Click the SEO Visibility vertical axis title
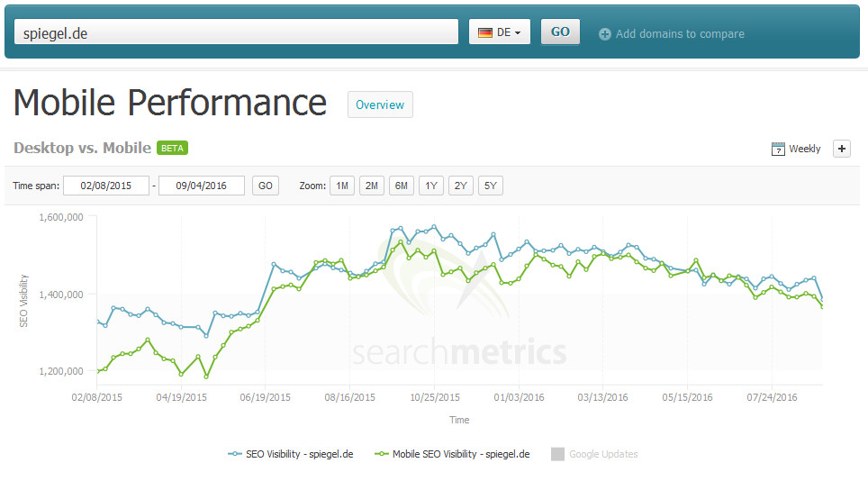Viewport: 868px width, 481px height. (x=23, y=301)
